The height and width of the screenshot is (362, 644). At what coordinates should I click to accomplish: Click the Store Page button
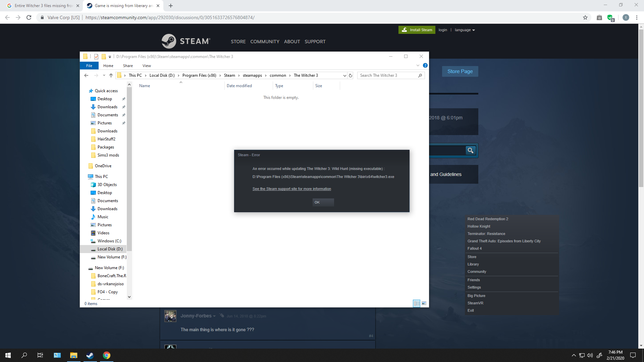460,71
